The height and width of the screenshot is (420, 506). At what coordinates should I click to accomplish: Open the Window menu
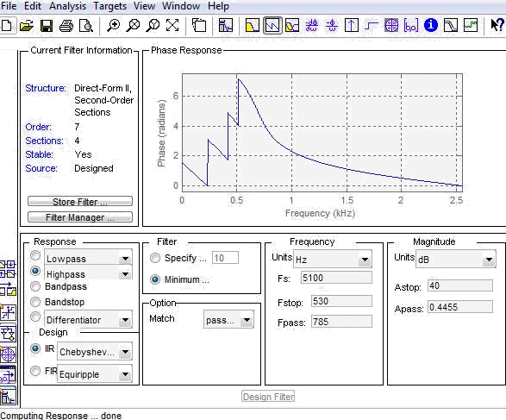pyautogui.click(x=181, y=6)
